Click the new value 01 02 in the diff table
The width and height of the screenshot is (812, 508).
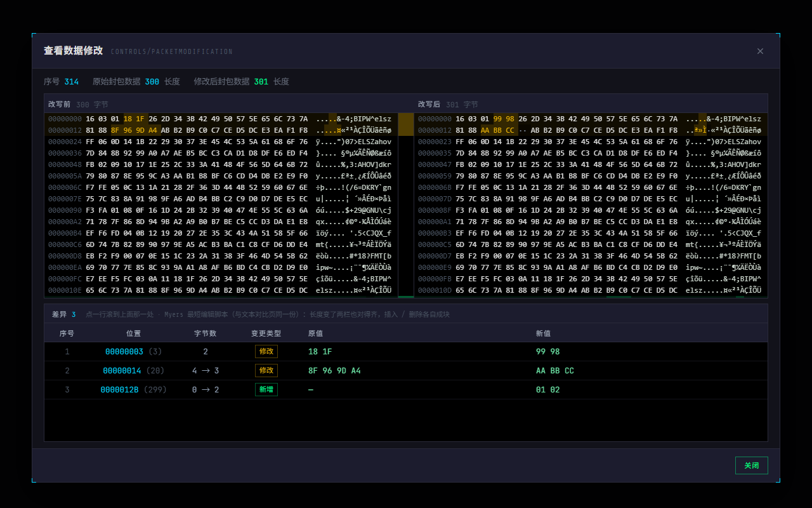point(547,389)
